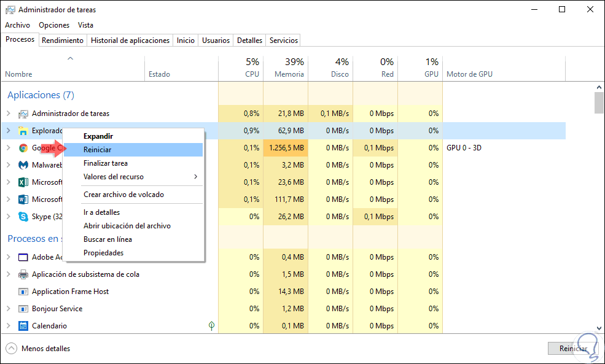The image size is (605, 364).
Task: Click the vertical scrollbar thumb
Action: [599, 103]
